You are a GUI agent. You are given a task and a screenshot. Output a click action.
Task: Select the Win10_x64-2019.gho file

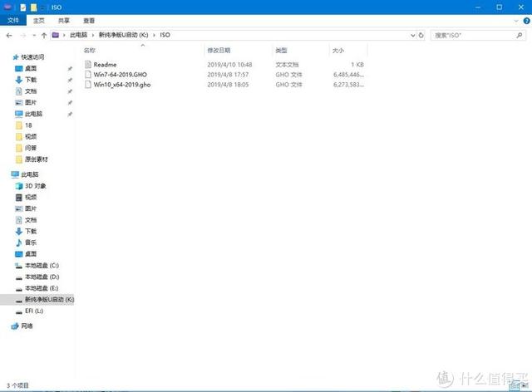coord(122,85)
